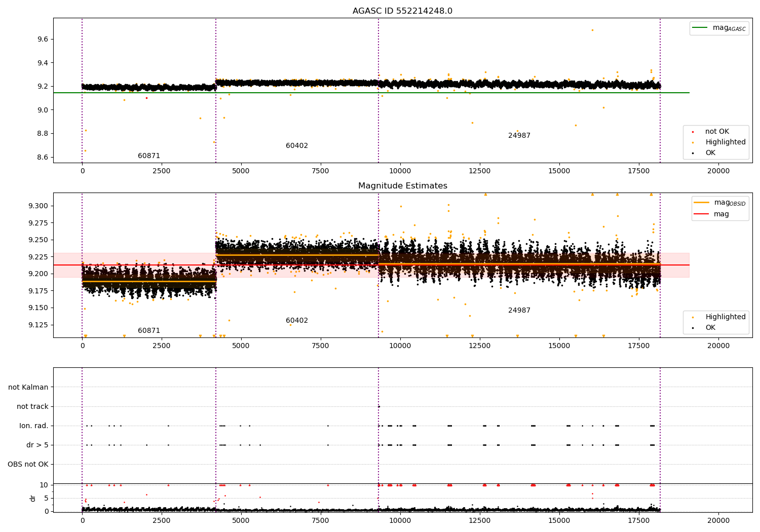The width and height of the screenshot is (760, 532).
Task: Click the 9.125 y-axis tick label
Action: pyautogui.click(x=39, y=325)
